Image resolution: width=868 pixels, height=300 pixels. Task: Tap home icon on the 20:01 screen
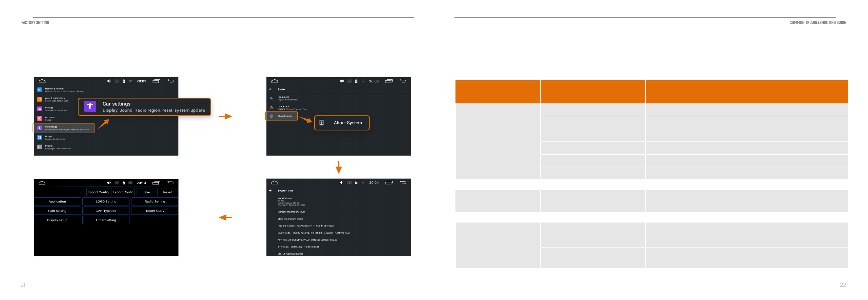pyautogui.click(x=42, y=81)
